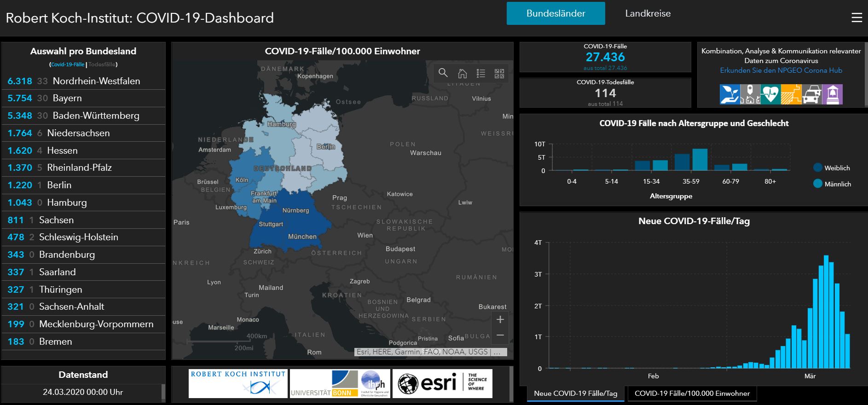The width and height of the screenshot is (868, 405).
Task: Click the 35-59 Männlich bar
Action: (x=700, y=160)
